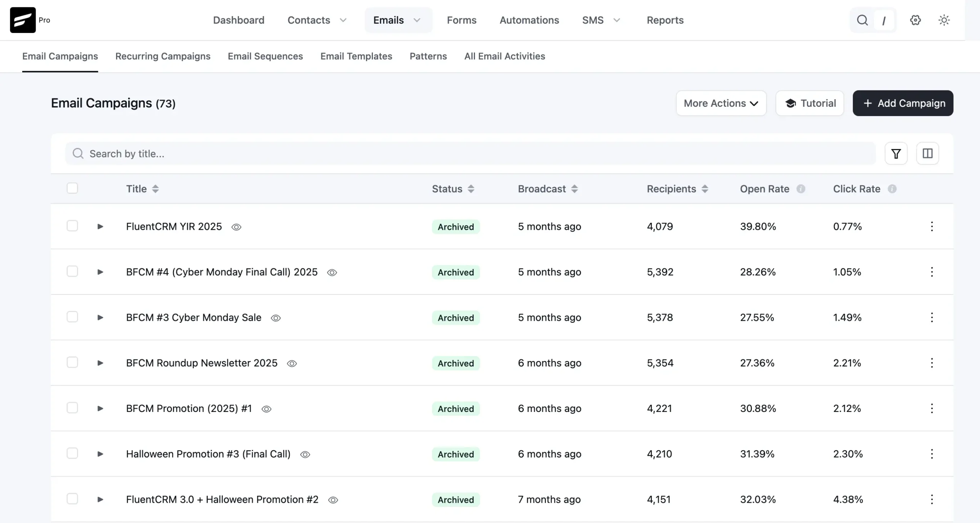View All Email Activities tab
This screenshot has width=980, height=523.
pyautogui.click(x=505, y=56)
